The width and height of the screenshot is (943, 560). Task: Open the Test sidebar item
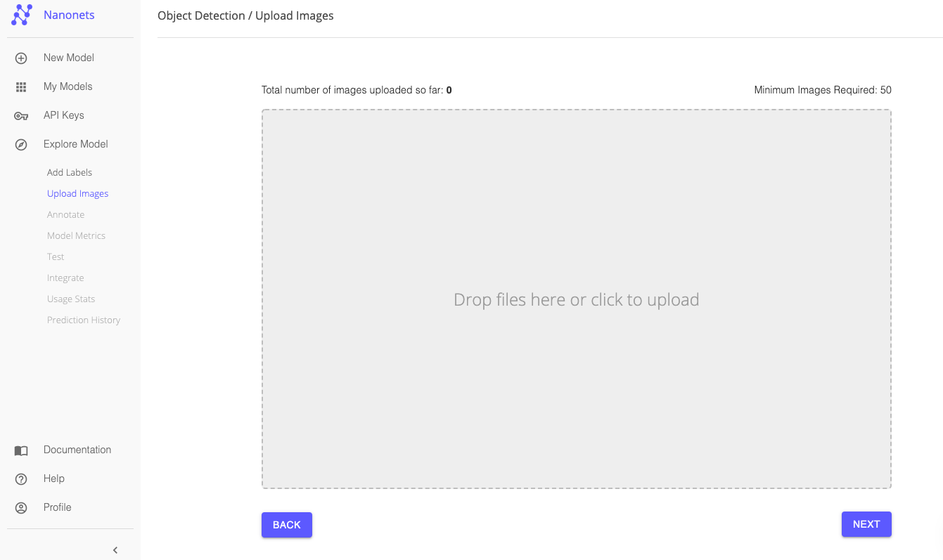[56, 256]
